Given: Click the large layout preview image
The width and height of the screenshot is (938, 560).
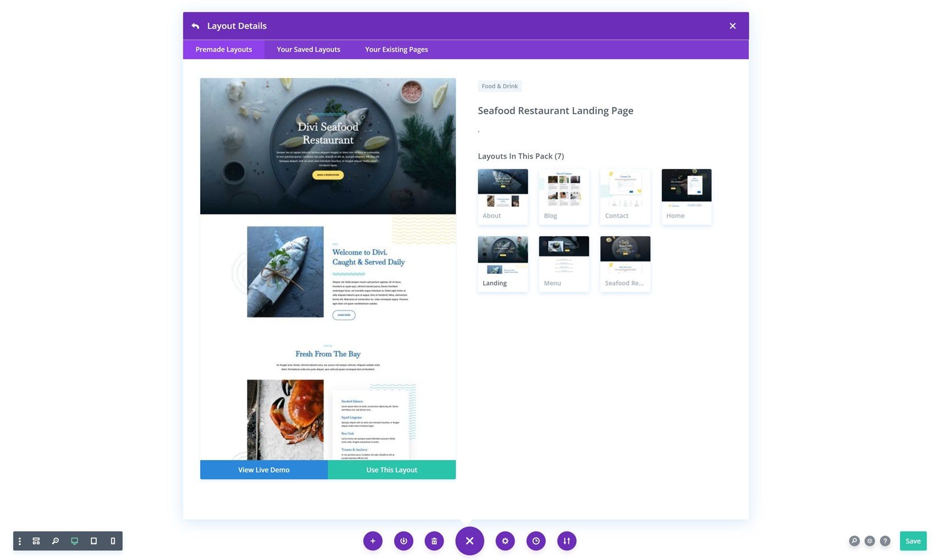Looking at the screenshot, I should [x=328, y=269].
